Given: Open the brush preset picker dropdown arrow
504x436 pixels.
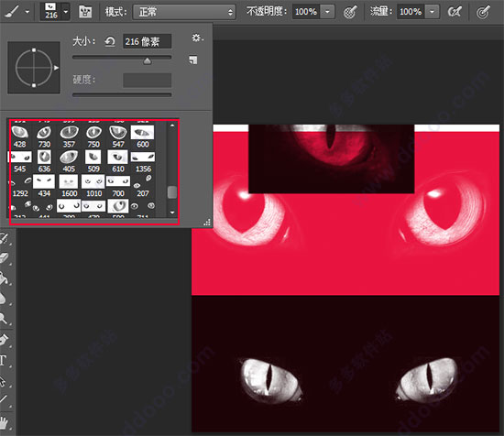Looking at the screenshot, I should tap(66, 12).
